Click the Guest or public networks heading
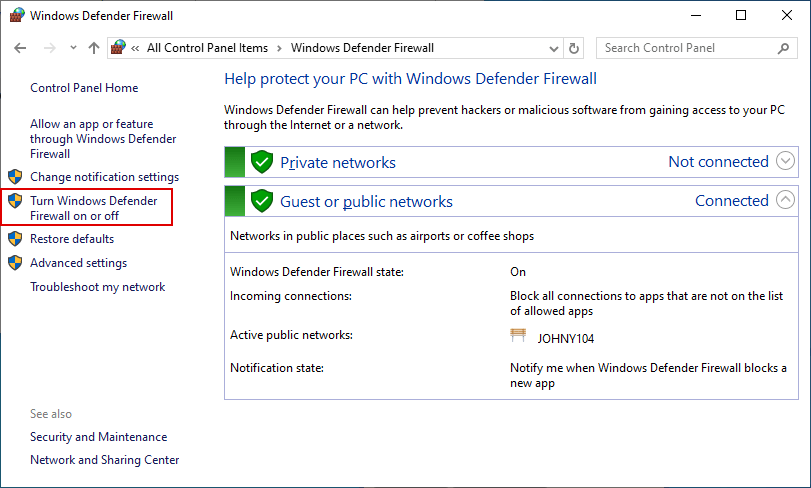The width and height of the screenshot is (811, 488). tap(366, 202)
